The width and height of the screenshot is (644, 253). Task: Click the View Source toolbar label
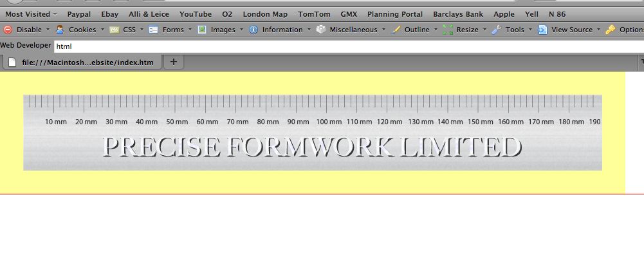[572, 30]
